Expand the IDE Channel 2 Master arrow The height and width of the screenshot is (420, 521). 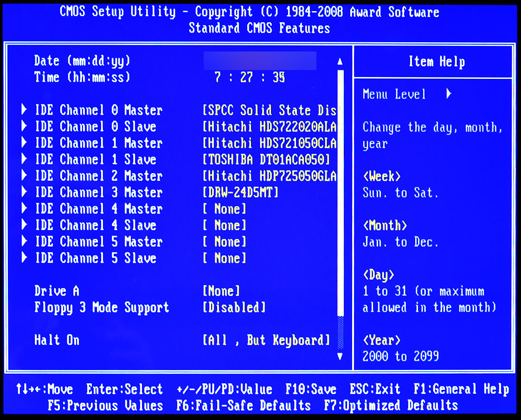(24, 175)
